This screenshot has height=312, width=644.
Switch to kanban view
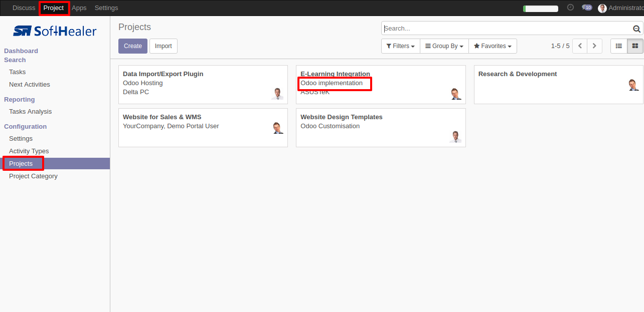pos(635,46)
